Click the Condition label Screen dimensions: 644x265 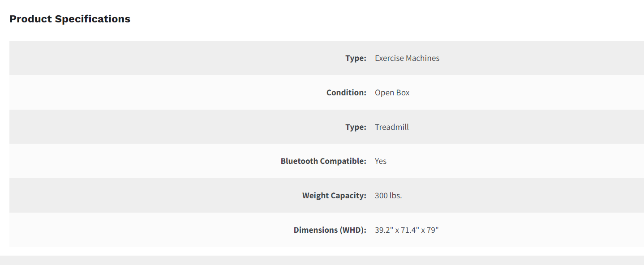tap(346, 93)
